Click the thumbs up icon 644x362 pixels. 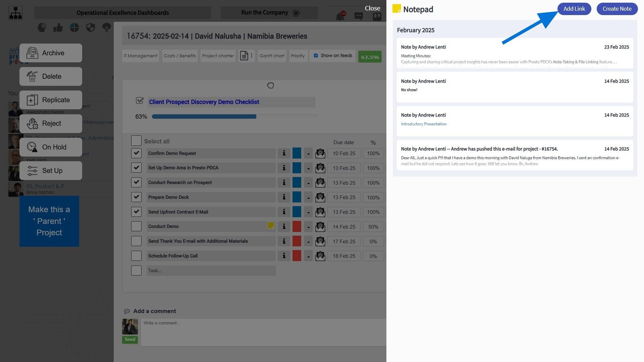58,27
